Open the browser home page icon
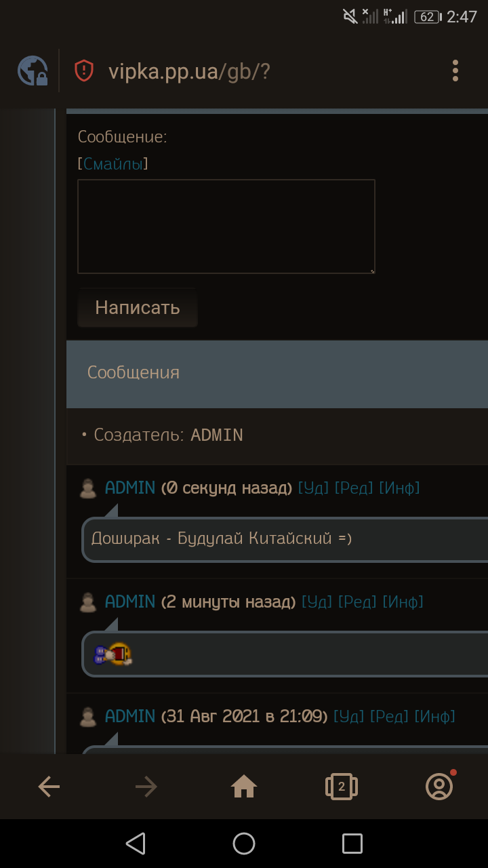Screen dimensions: 488x868 click(x=244, y=787)
